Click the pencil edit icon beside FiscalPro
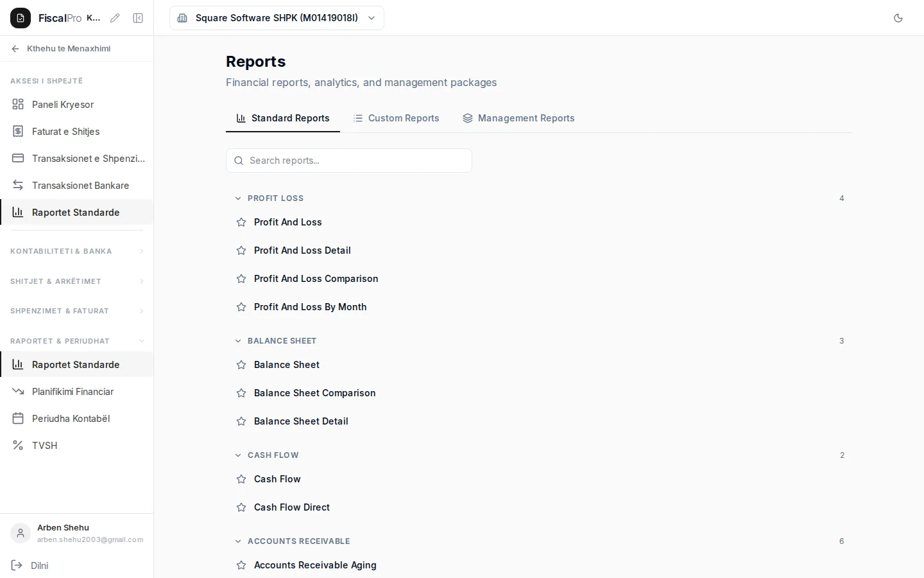This screenshot has height=578, width=924. tap(115, 18)
